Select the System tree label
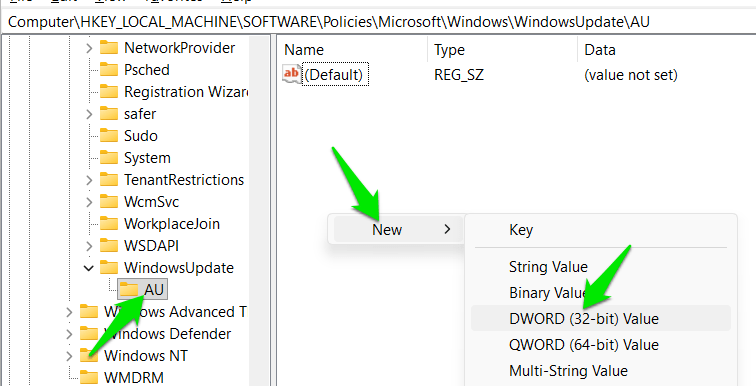 pyautogui.click(x=147, y=158)
